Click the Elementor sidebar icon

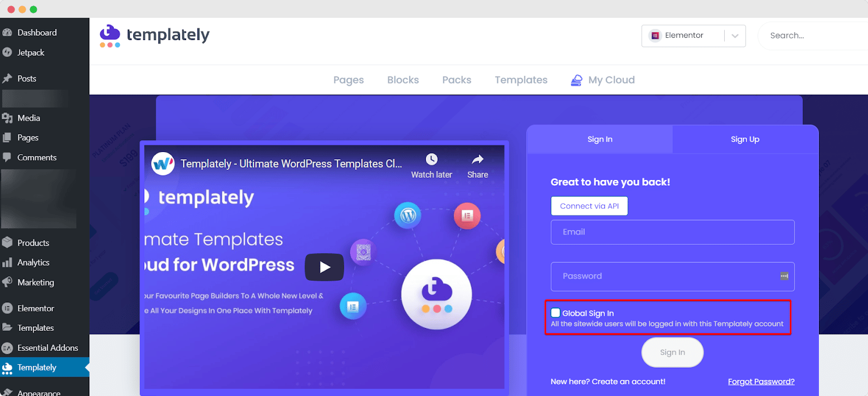pos(7,308)
